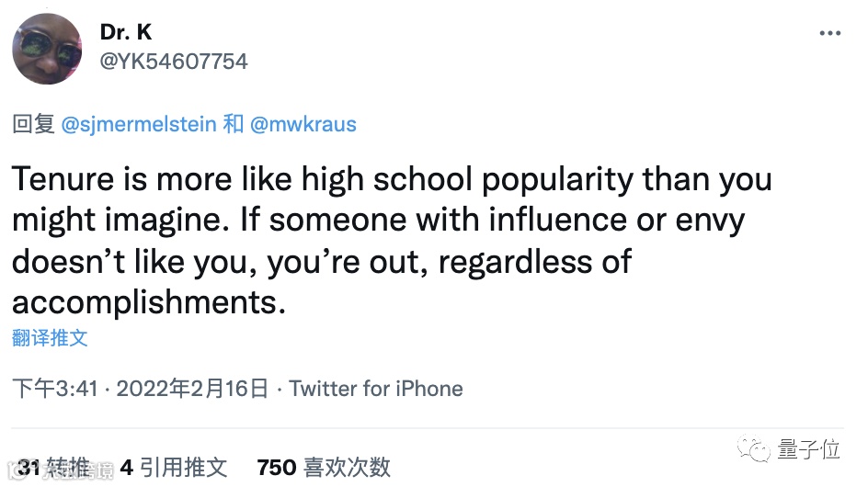Click the 量子位 watermark text

coord(808,448)
